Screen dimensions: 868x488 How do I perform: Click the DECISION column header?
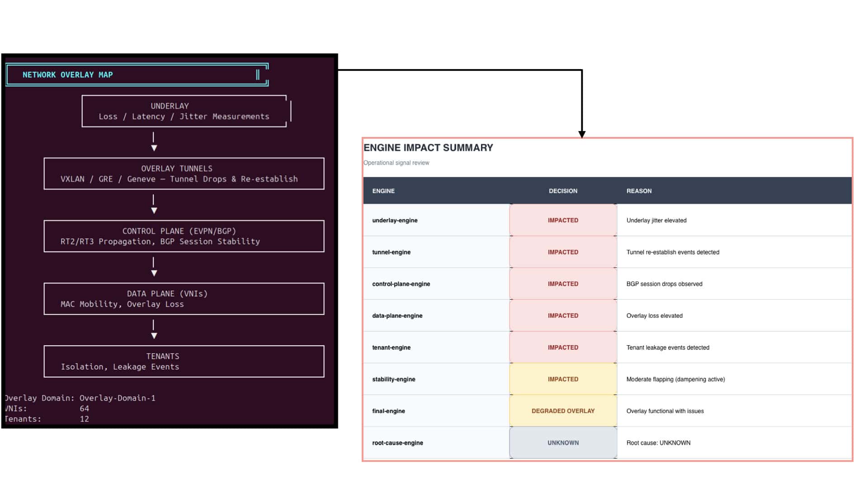[x=563, y=191]
